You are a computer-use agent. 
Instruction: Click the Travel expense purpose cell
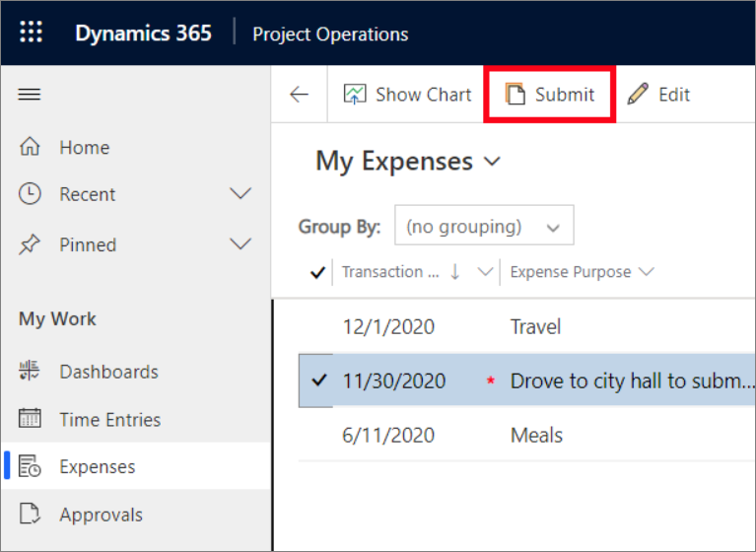[x=535, y=327]
